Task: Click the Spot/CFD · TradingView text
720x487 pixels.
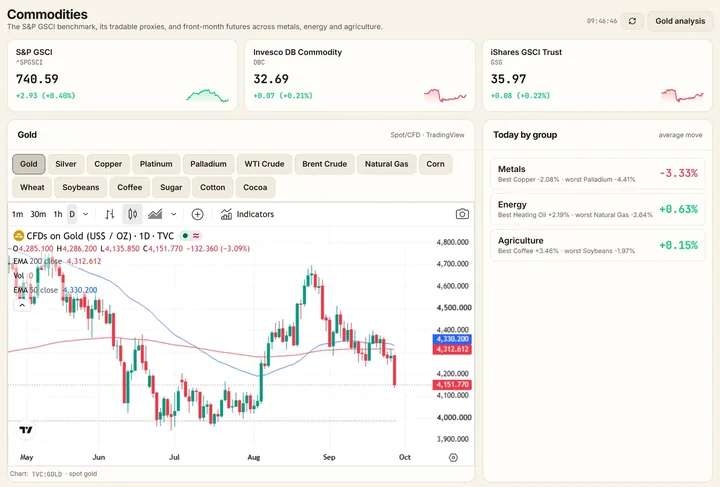Action: click(x=428, y=135)
